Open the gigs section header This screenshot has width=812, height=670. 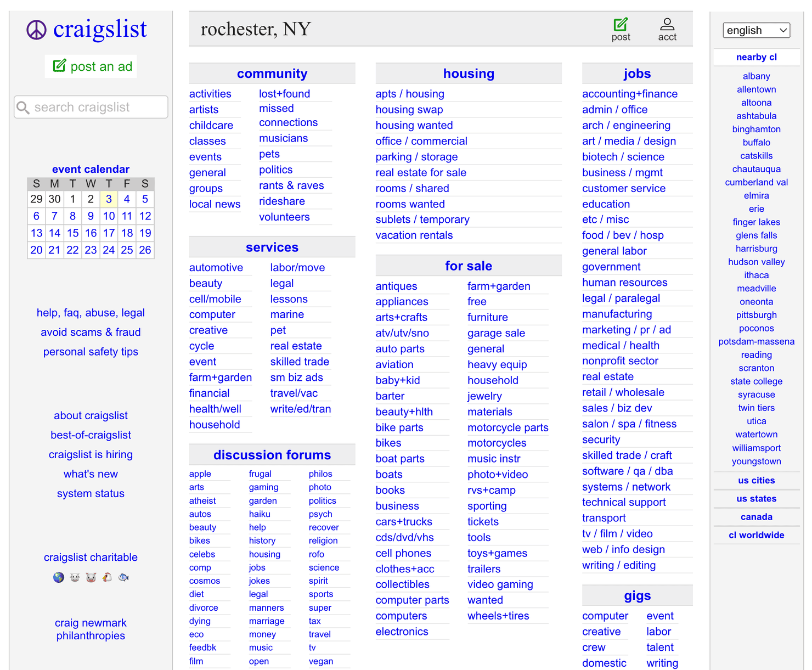click(637, 596)
